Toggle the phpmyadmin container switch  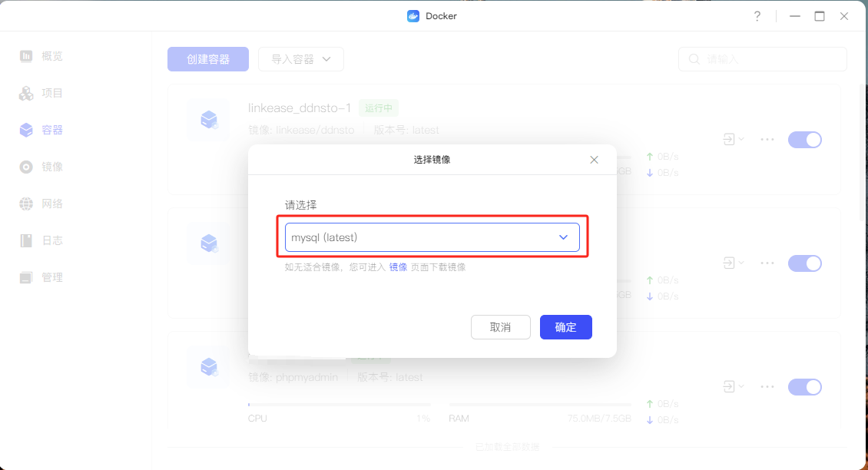click(805, 387)
